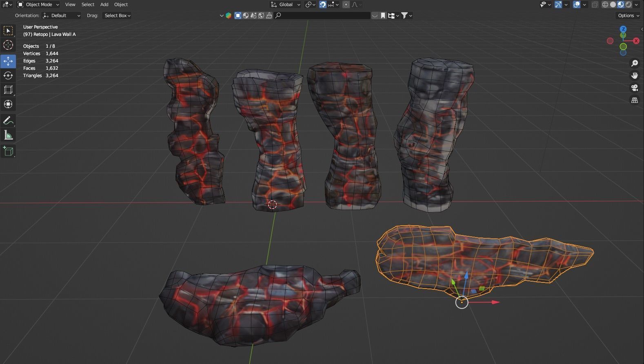Viewport: 644px width, 364px height.
Task: Click the Zoom view magnifier icon
Action: tap(635, 63)
